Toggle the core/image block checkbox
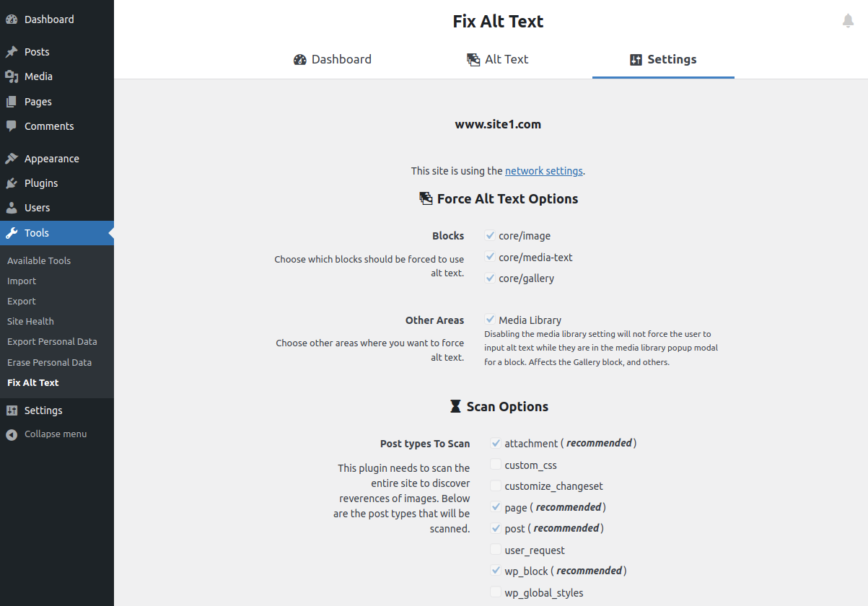This screenshot has height=606, width=868. point(490,235)
